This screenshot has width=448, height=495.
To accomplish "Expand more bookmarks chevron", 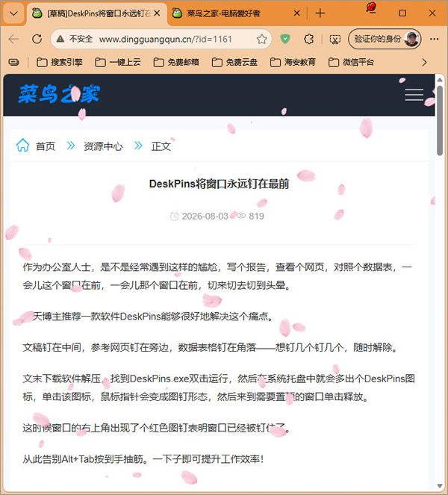I will tap(424, 62).
